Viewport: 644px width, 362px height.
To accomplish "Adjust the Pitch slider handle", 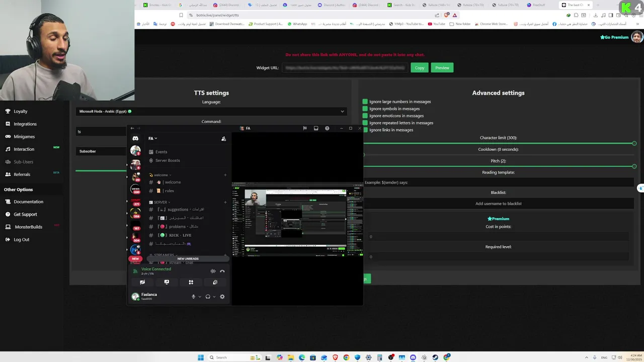I will (634, 166).
